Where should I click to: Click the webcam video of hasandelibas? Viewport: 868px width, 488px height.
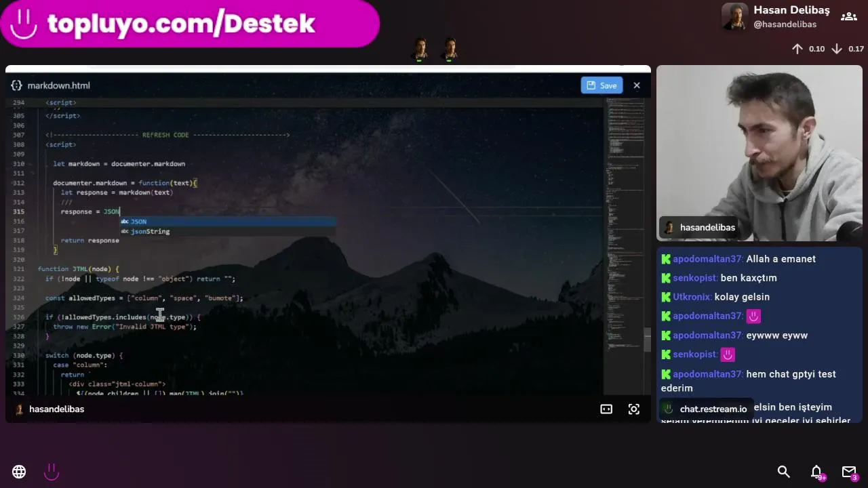(x=759, y=152)
